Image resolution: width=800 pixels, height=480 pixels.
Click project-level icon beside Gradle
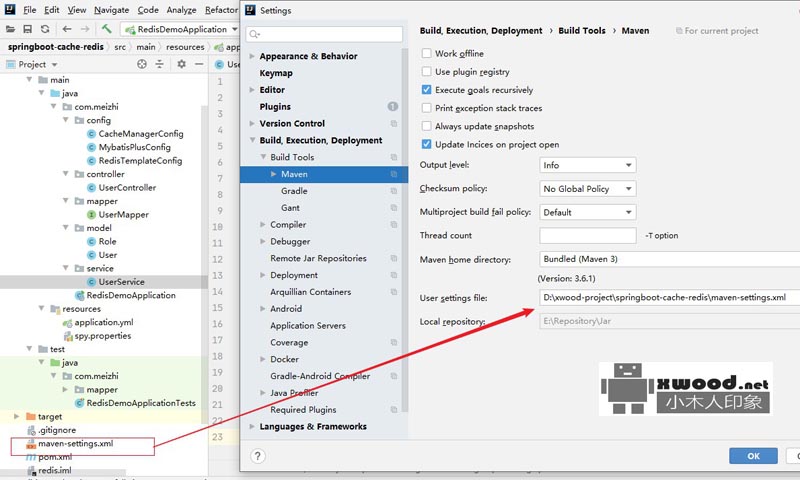393,191
